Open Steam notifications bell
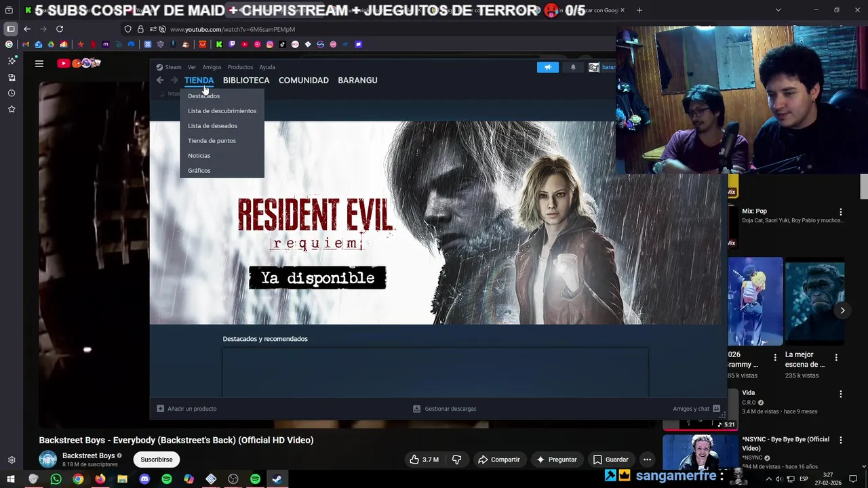The height and width of the screenshot is (488, 868). point(573,67)
